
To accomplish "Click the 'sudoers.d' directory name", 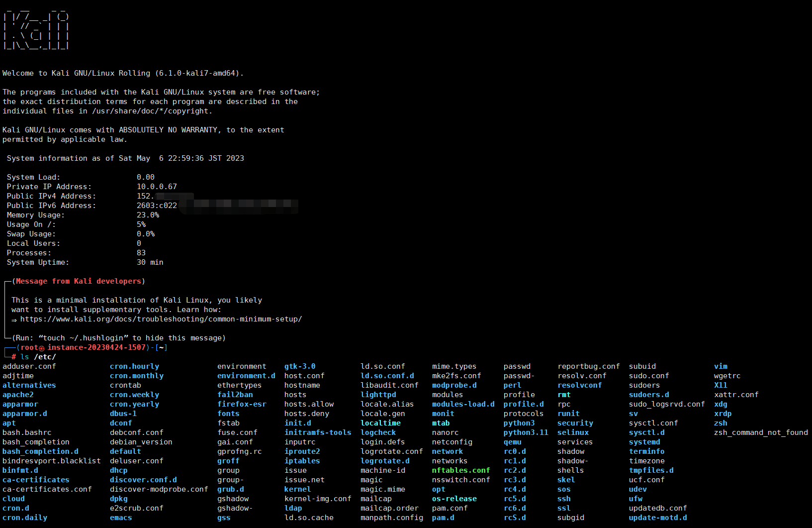I will pos(649,395).
